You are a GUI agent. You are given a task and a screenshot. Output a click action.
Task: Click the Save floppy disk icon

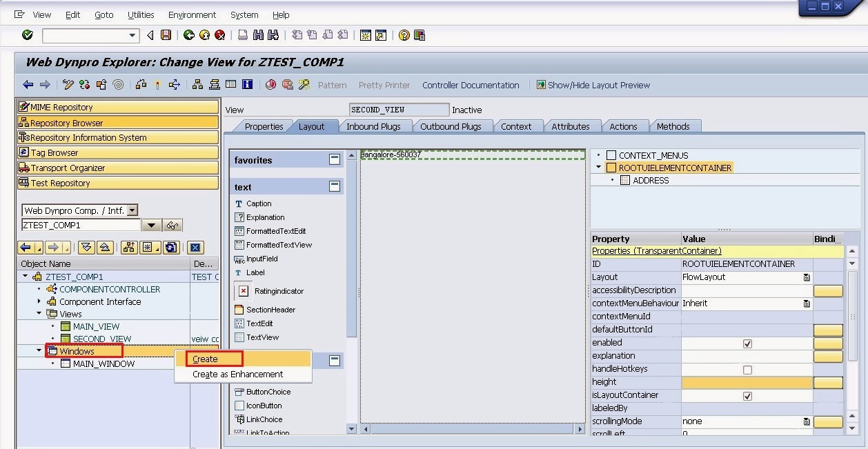(x=166, y=35)
